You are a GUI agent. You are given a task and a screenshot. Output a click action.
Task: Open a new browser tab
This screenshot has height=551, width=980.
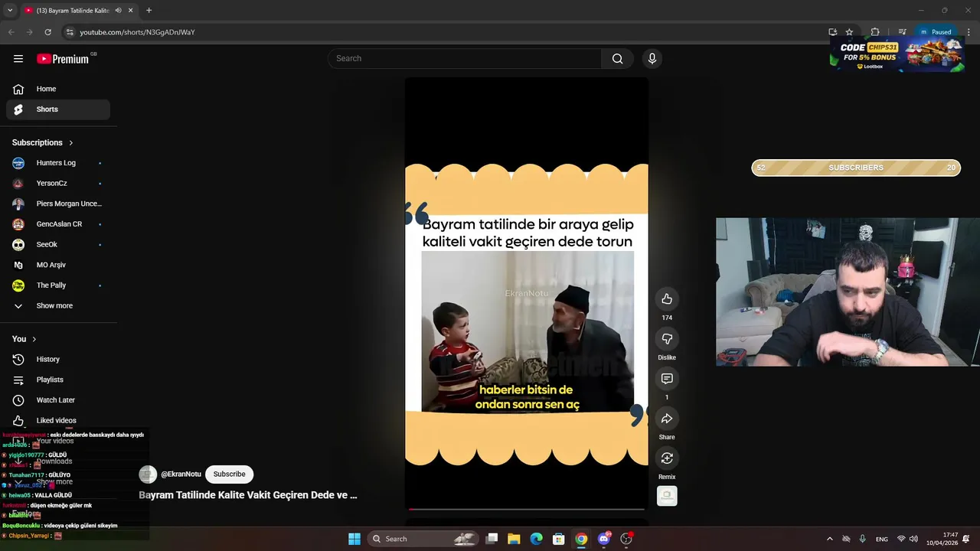[x=149, y=11]
